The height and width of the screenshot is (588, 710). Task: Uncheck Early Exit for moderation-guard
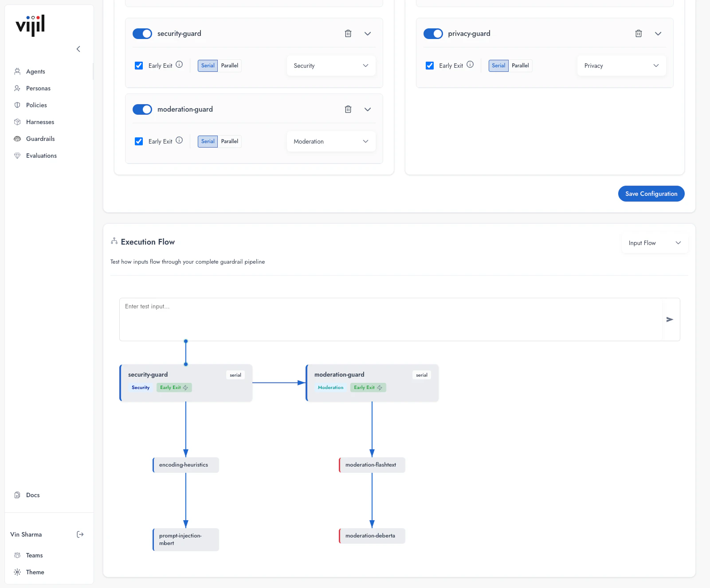click(139, 141)
